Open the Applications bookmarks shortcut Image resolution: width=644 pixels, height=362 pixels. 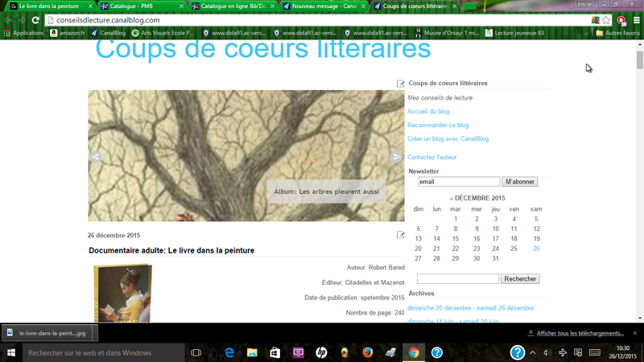click(x=24, y=33)
